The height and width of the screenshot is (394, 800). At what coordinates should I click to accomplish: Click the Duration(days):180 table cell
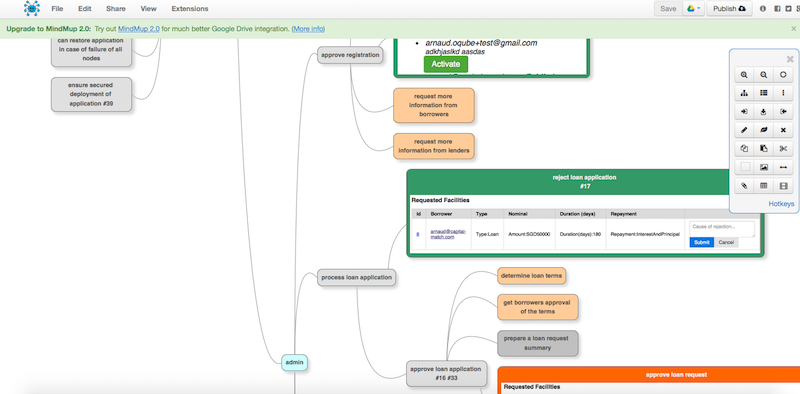click(x=580, y=234)
